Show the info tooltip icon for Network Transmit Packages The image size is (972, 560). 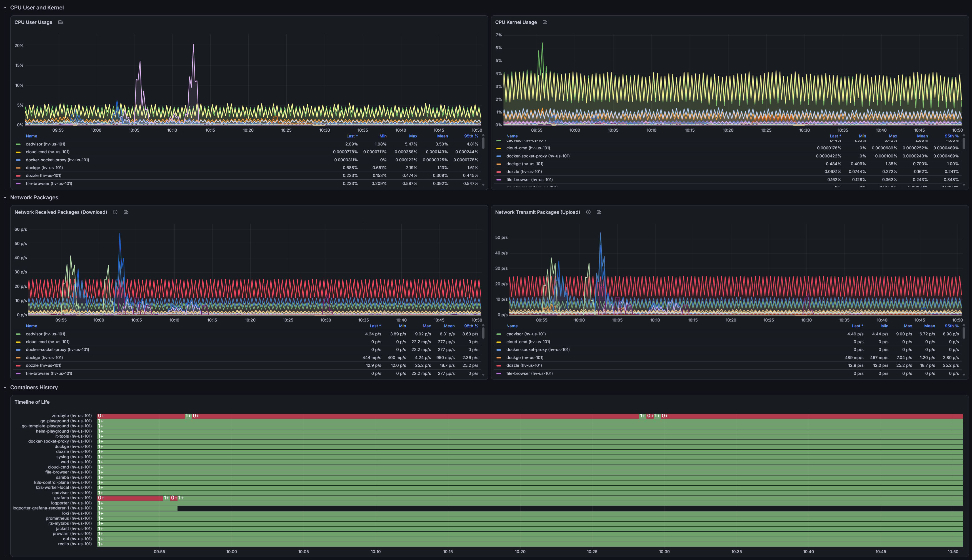[588, 212]
